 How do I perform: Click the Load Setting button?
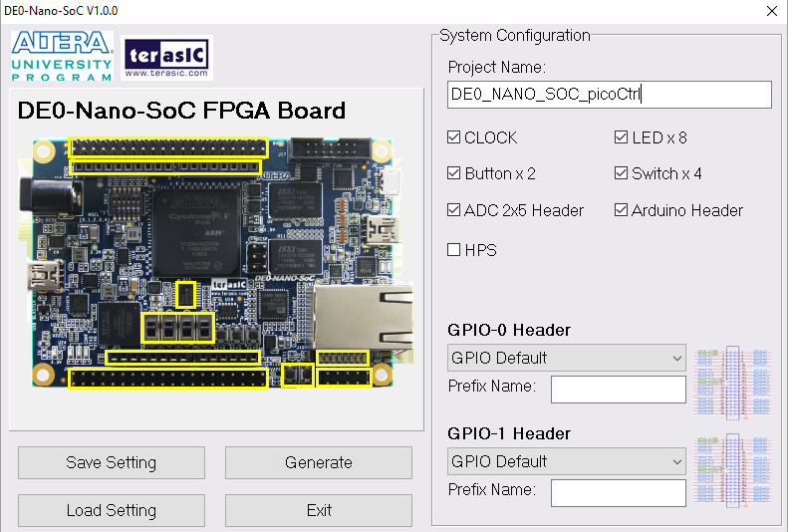pos(112,510)
